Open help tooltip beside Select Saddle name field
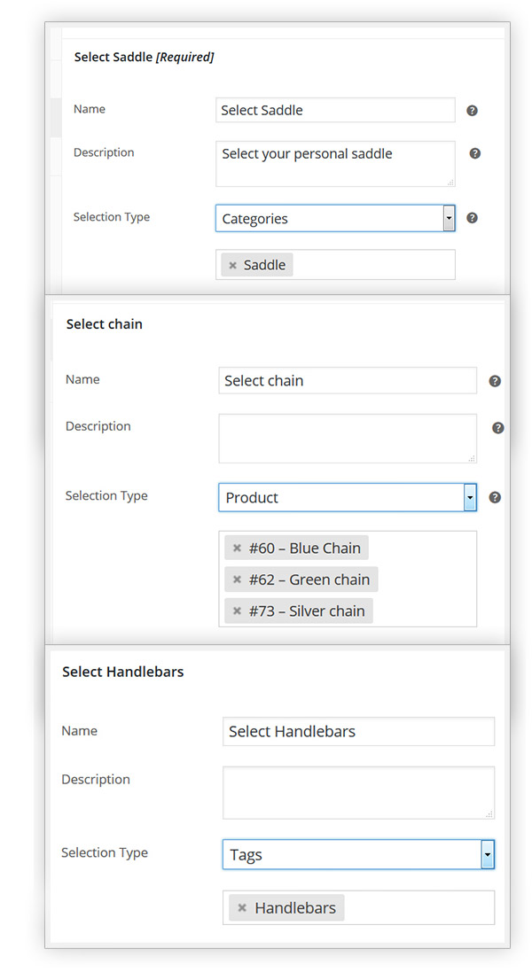The height and width of the screenshot is (980, 532). click(x=472, y=110)
